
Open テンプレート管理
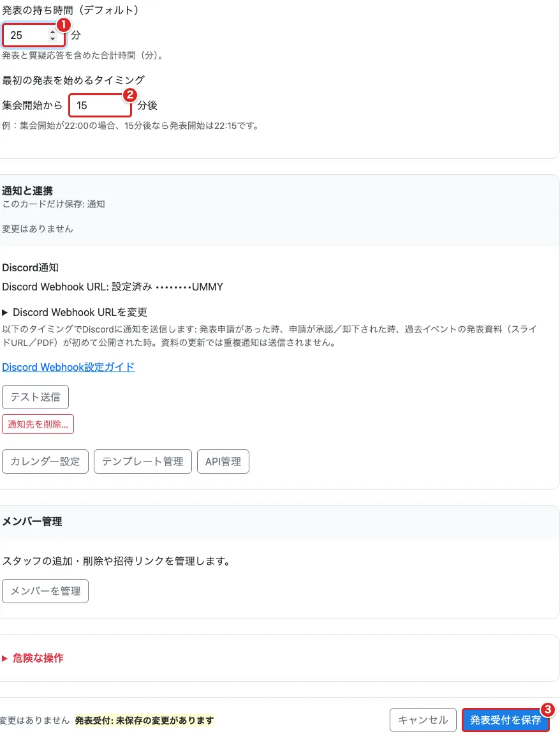coord(142,462)
